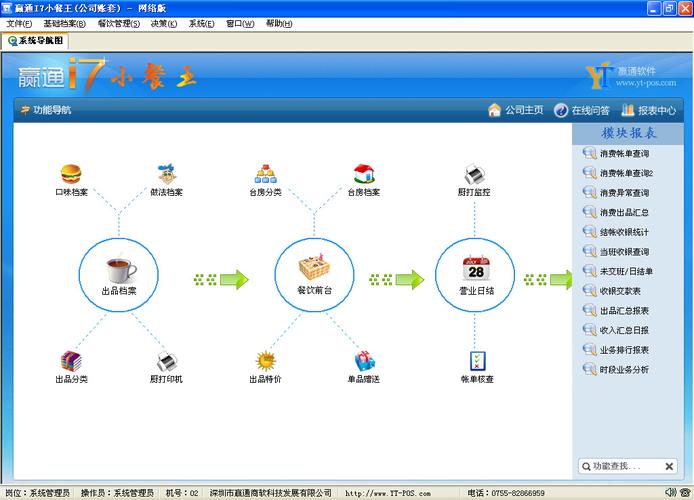Switch to 系统导航图 tab
The width and height of the screenshot is (694, 500).
pyautogui.click(x=36, y=41)
